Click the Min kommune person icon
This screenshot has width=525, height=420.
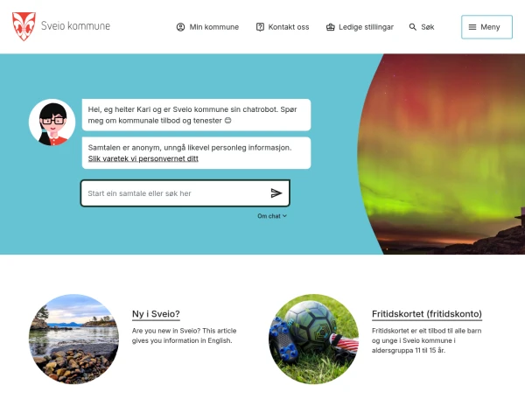coord(180,27)
